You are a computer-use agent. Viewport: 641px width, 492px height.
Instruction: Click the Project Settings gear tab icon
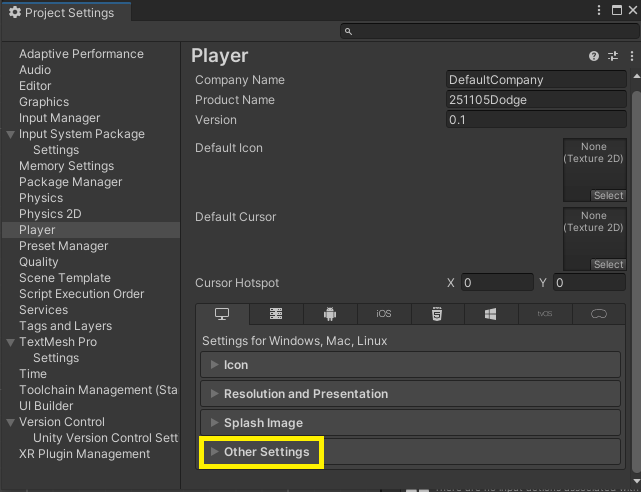pyautogui.click(x=15, y=12)
